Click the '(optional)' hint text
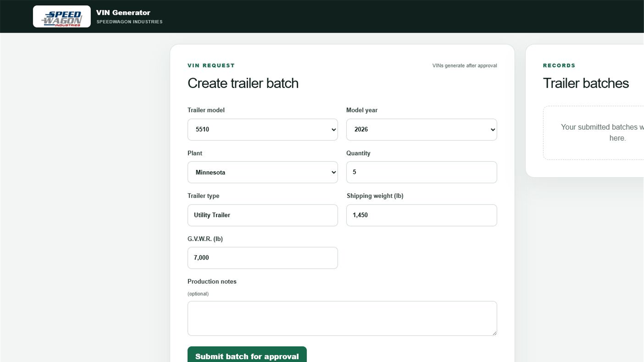The image size is (644, 362). pyautogui.click(x=198, y=294)
